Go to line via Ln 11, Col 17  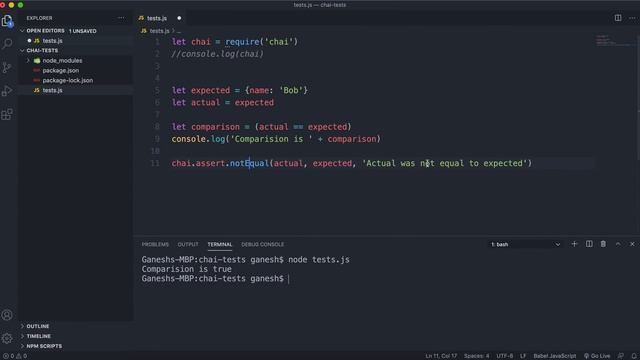[441, 356]
